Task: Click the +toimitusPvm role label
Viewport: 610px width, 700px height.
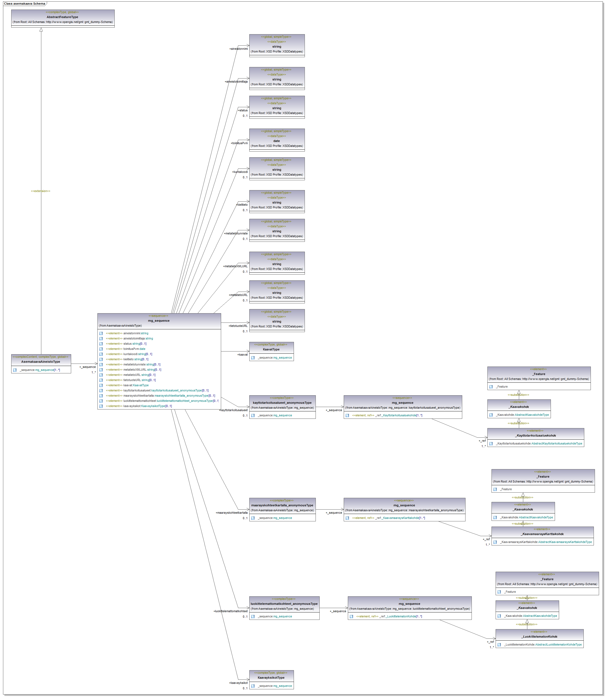Action: click(239, 143)
